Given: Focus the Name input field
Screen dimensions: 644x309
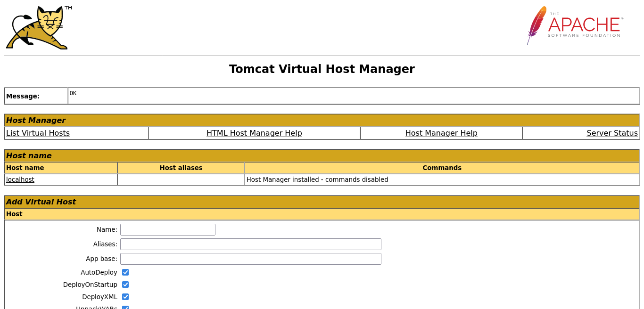Looking at the screenshot, I should [x=168, y=229].
